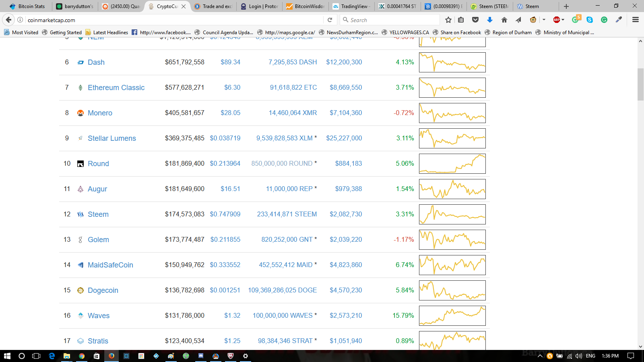Expand the Adblock Plus dropdown arrow
This screenshot has height=362, width=644.
(563, 20)
